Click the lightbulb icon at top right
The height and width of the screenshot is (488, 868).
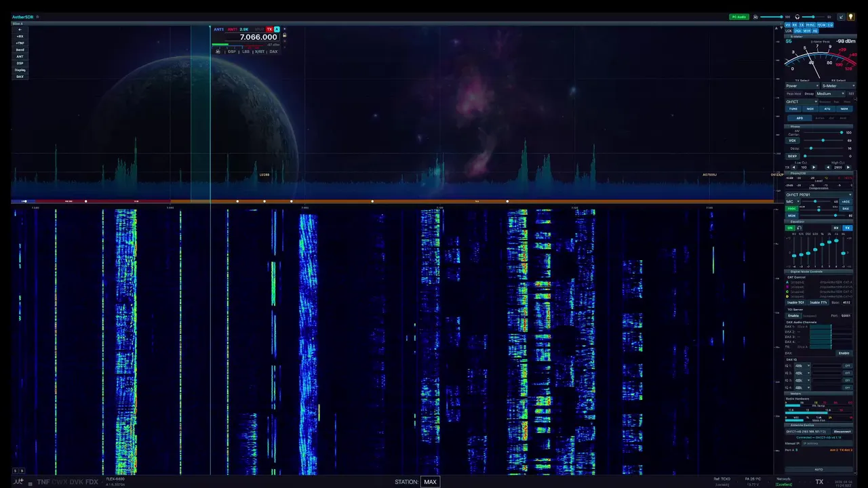click(x=850, y=17)
